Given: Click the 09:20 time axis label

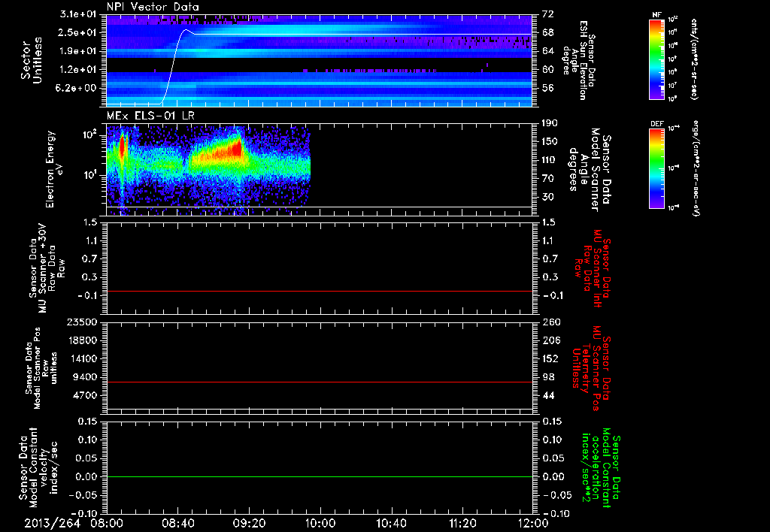Looking at the screenshot, I should coord(249,523).
